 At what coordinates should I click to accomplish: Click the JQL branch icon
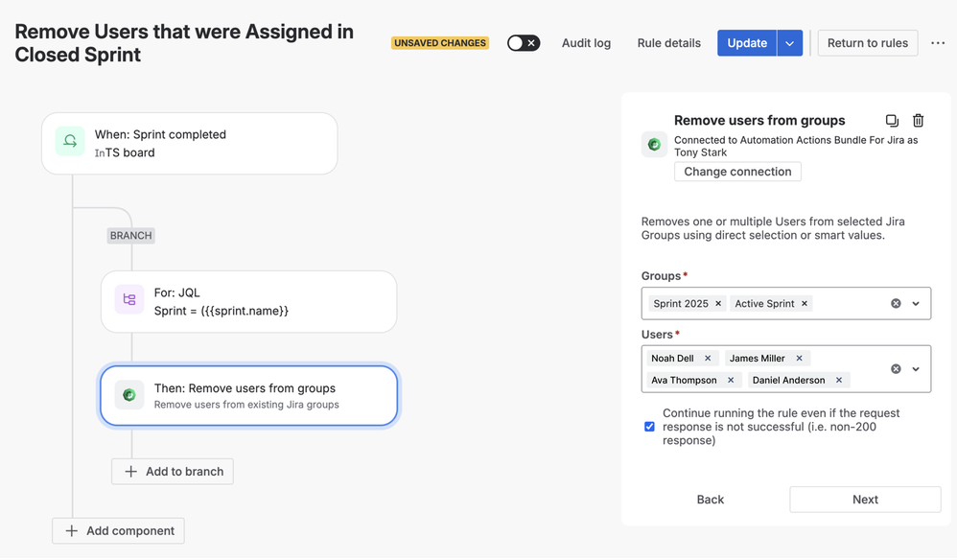[x=129, y=299]
